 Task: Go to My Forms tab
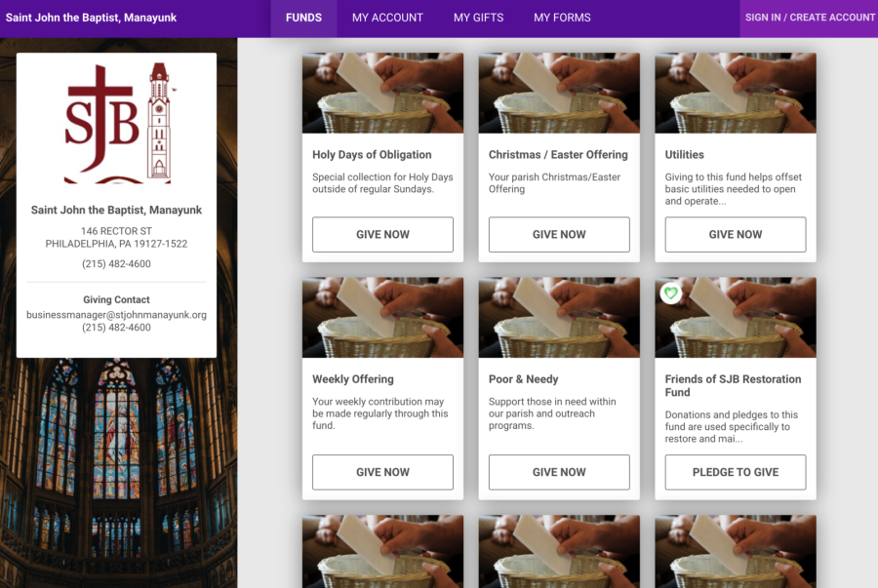562,18
